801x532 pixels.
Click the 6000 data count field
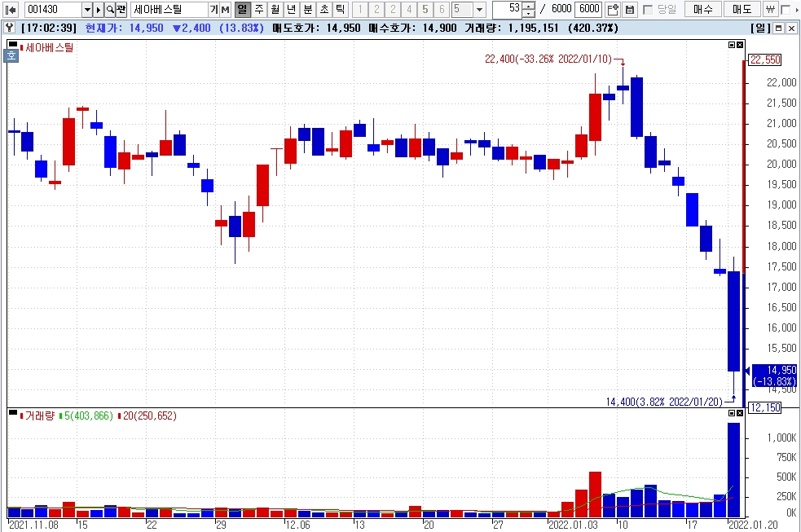coord(589,9)
